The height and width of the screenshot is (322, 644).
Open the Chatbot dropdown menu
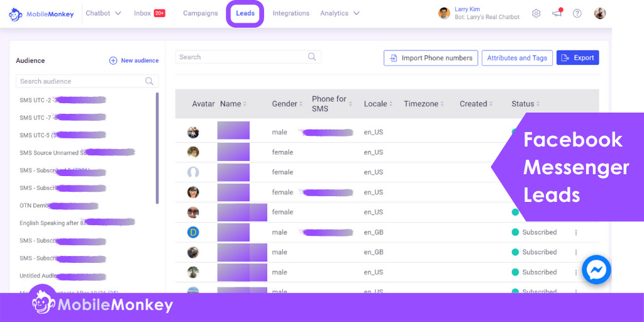click(x=103, y=13)
